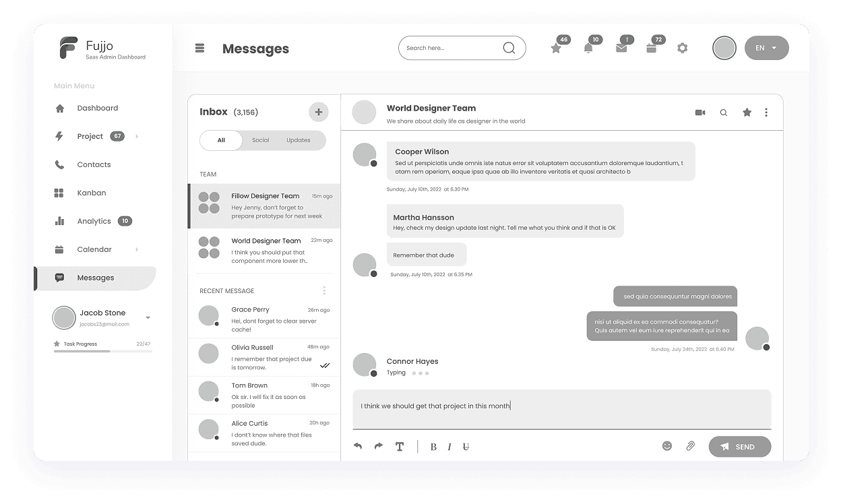Expand the Project sidebar item
Image resolution: width=843 pixels, height=504 pixels.
pos(136,136)
